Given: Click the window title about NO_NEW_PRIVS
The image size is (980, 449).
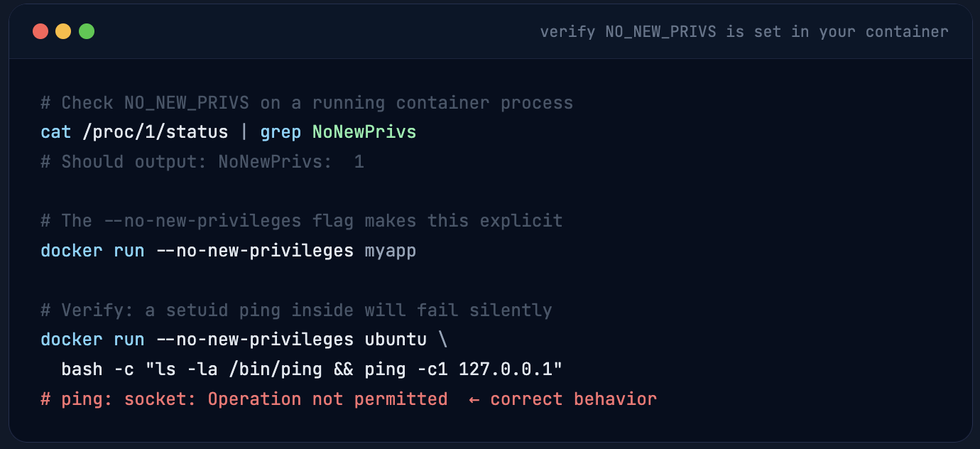Looking at the screenshot, I should (744, 32).
